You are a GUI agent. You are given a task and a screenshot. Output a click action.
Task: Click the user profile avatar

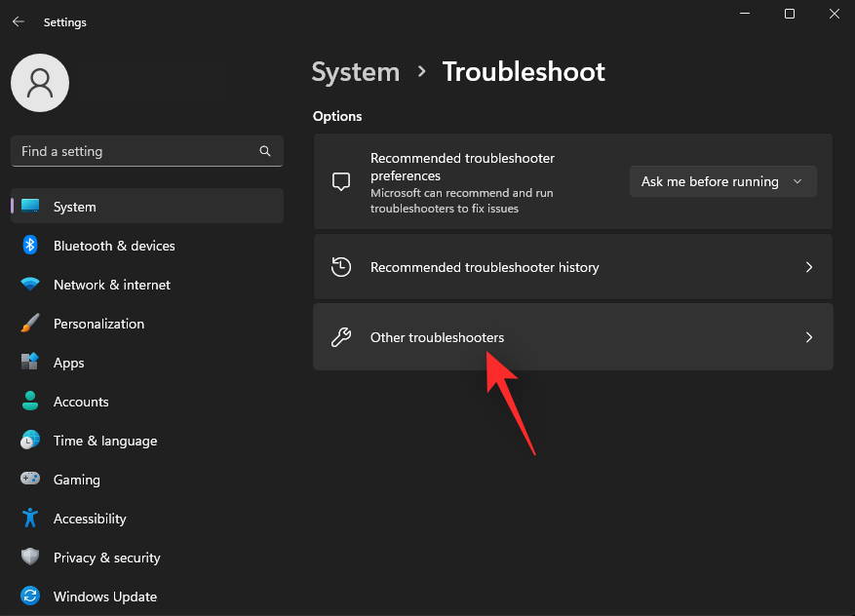tap(40, 83)
